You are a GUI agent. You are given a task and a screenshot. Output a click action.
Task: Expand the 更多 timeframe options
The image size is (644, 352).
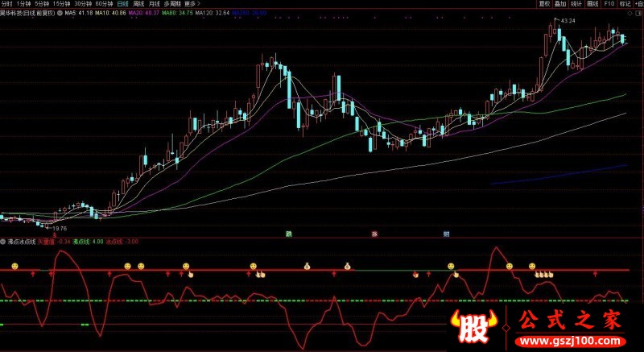tap(192, 4)
